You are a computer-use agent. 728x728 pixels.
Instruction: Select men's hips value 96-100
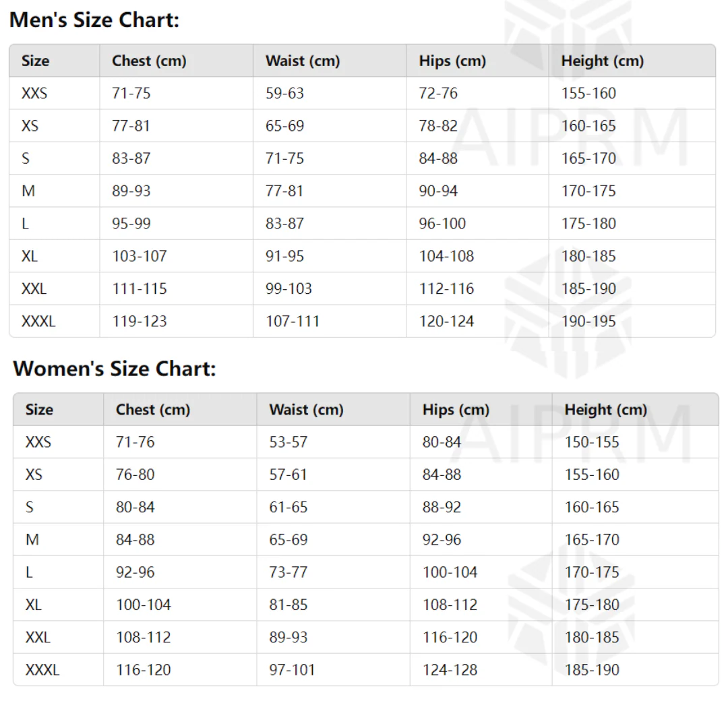442,224
